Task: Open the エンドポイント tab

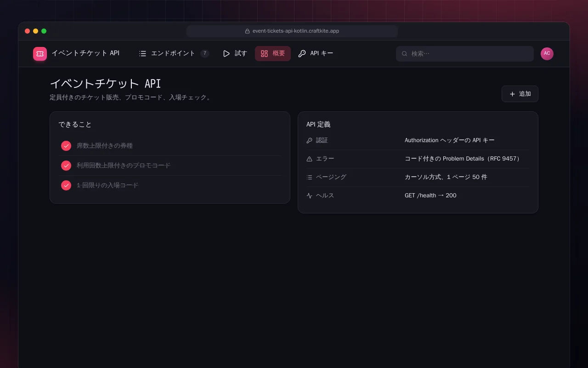Action: coord(174,54)
